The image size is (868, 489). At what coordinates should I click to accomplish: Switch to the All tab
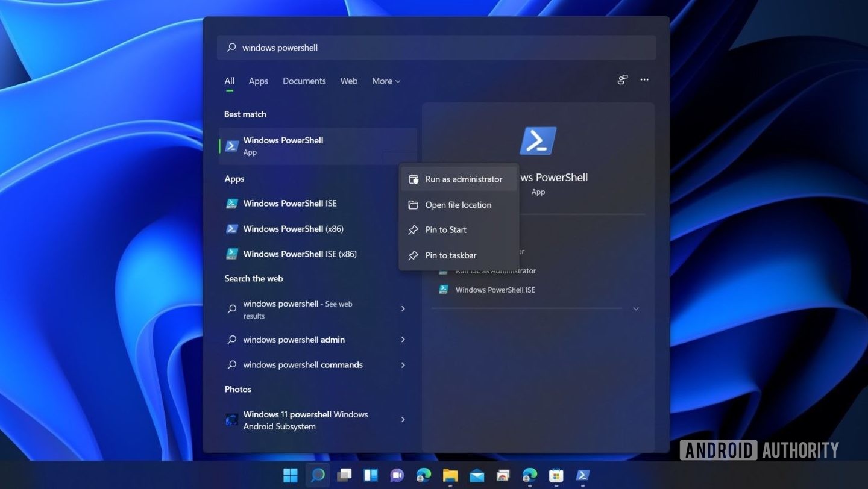click(x=230, y=81)
